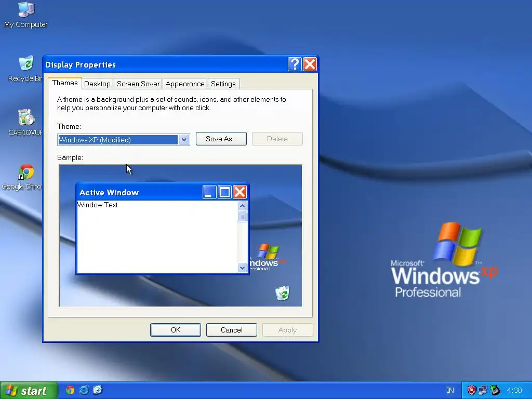Click the red shield tray icon

[472, 390]
